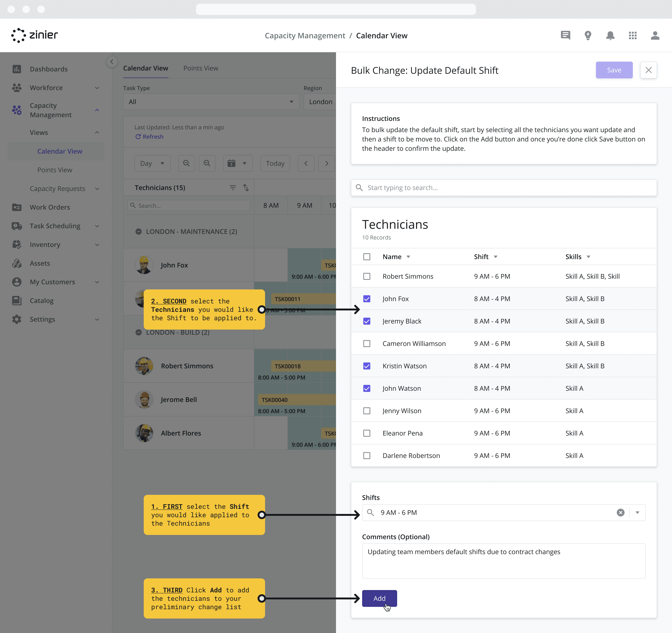This screenshot has height=633, width=672.
Task: Expand the Workforce menu
Action: [97, 88]
